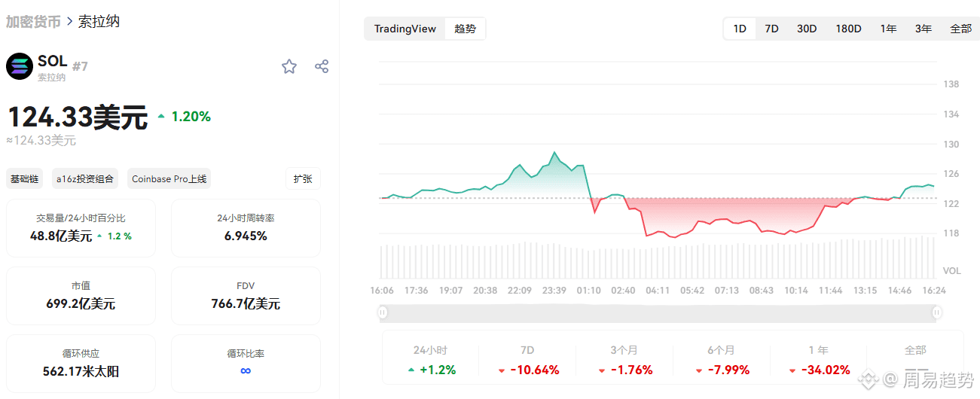Screen dimensions: 980x399
Task: Click the star favorite icon
Action: tap(289, 67)
